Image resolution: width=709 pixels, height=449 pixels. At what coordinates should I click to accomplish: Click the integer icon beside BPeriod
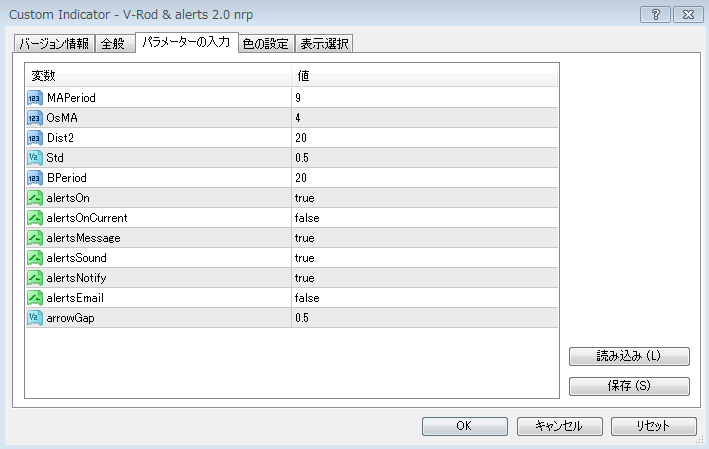click(35, 178)
